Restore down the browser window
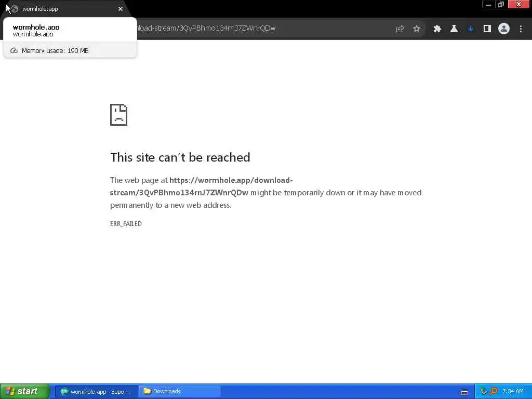Screen dimensions: 532x399 (x=501, y=5)
